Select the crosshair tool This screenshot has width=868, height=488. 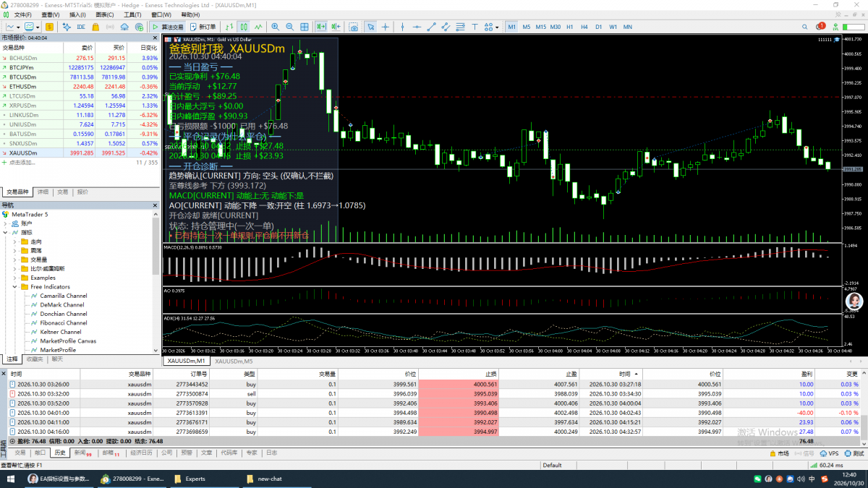point(386,27)
